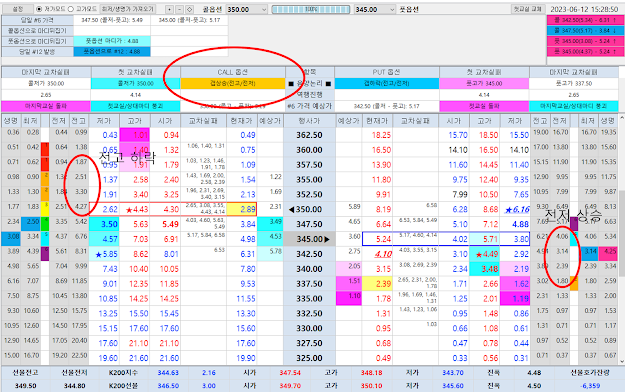Select strike price 350.00 row
Image resolution: width=625 pixels, height=392 pixels.
click(x=309, y=209)
